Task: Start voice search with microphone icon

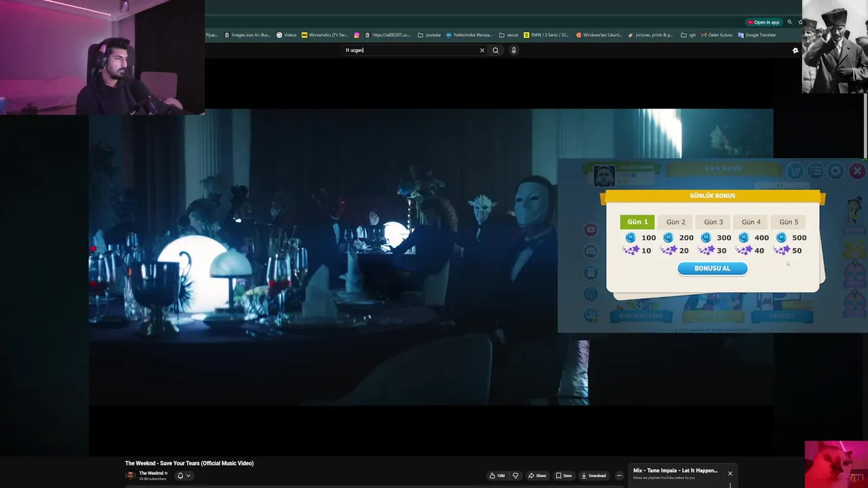Action: point(513,50)
